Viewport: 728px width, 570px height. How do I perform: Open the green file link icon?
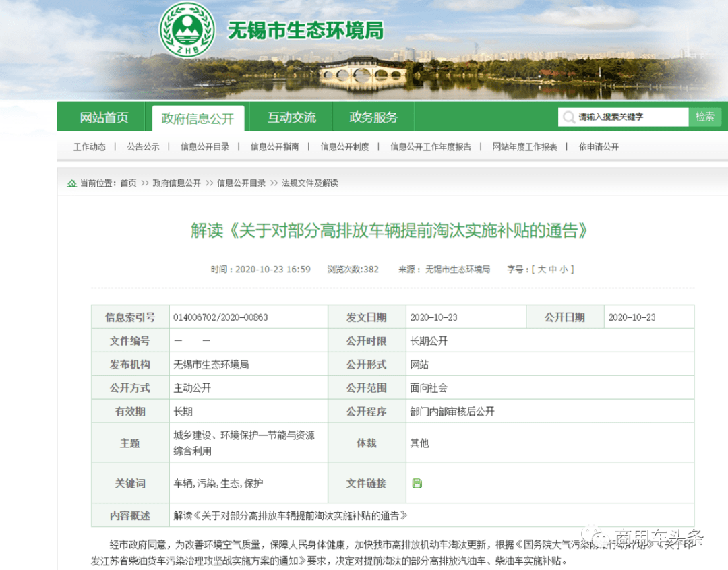pyautogui.click(x=417, y=483)
